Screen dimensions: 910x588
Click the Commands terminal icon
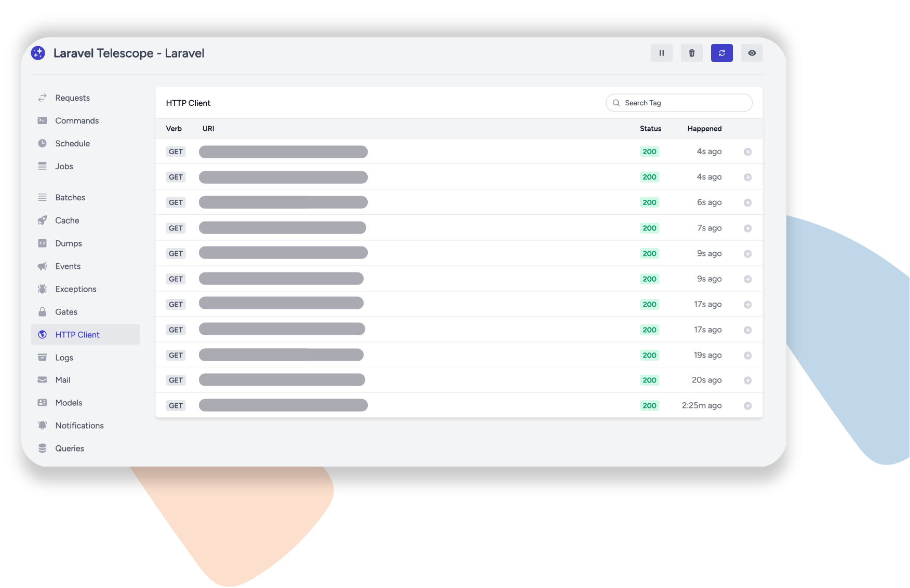coord(43,120)
